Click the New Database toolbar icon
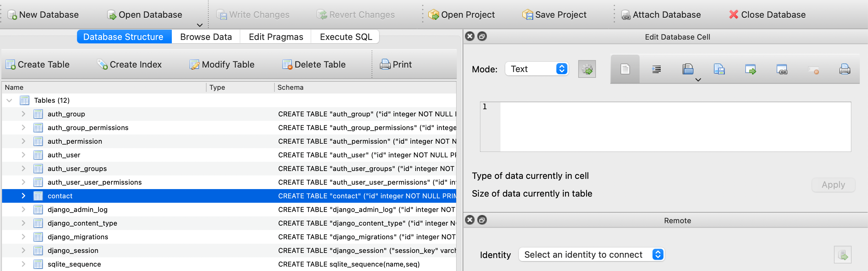Screen dimensions: 868x271 pos(12,15)
